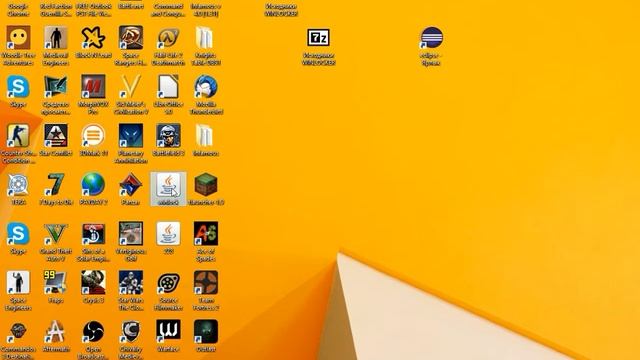640x360 pixels.
Task: Open the LibreOffice document icon
Action: (168, 87)
